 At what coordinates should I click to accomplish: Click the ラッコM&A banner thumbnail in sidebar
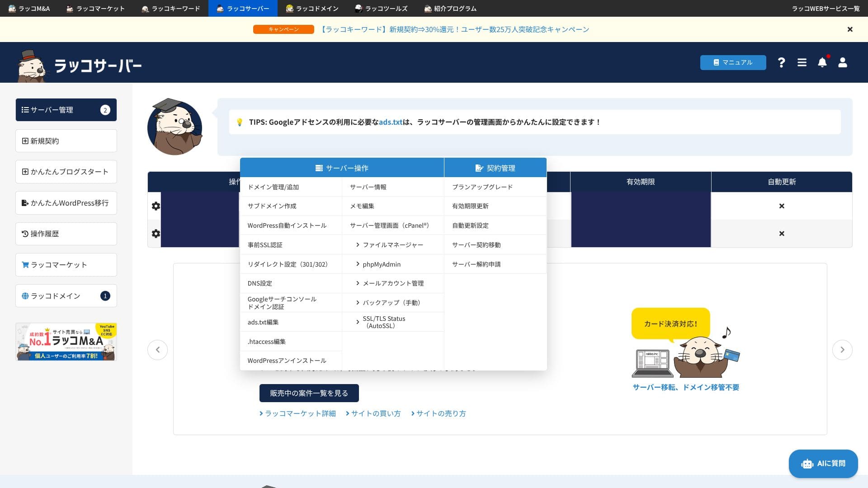[x=66, y=342]
